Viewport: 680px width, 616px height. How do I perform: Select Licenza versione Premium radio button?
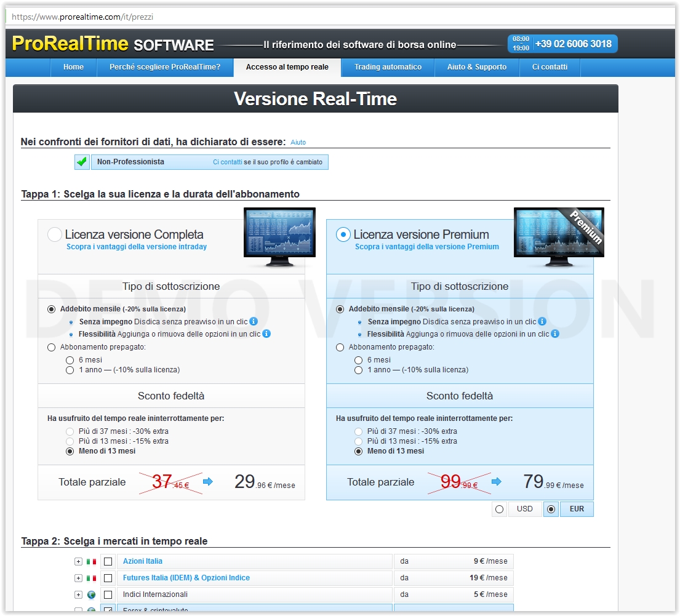(343, 234)
